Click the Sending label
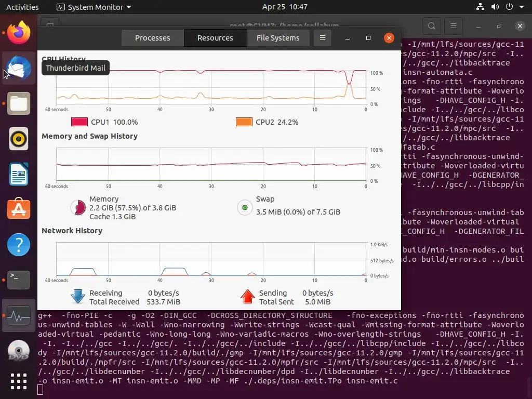 tap(273, 293)
